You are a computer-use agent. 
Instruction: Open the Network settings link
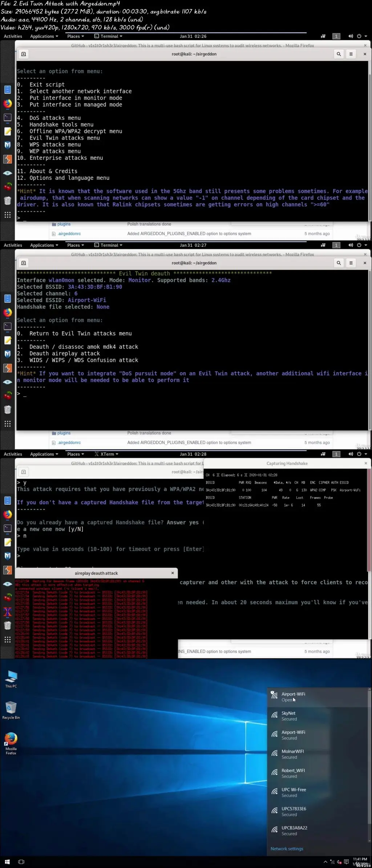[287, 849]
